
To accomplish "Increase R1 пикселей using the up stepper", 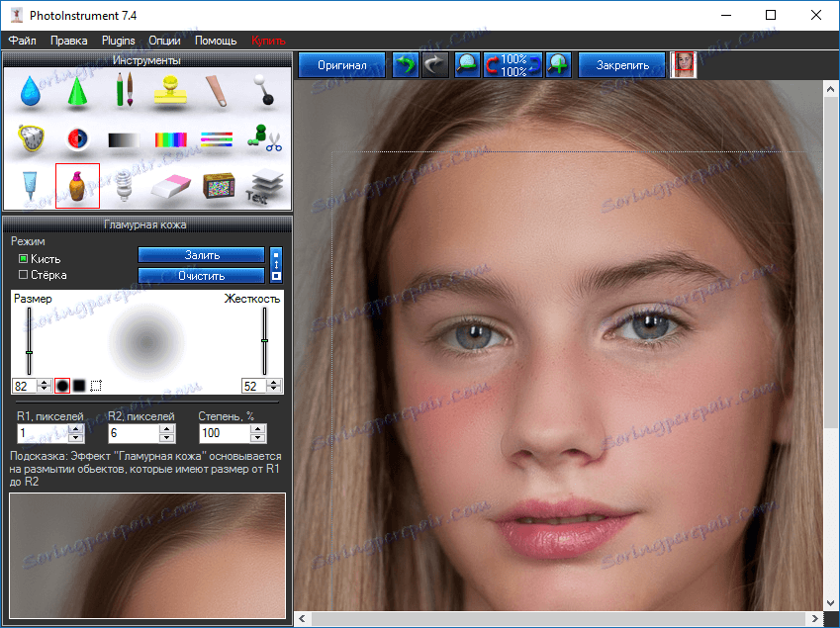I will click(77, 428).
